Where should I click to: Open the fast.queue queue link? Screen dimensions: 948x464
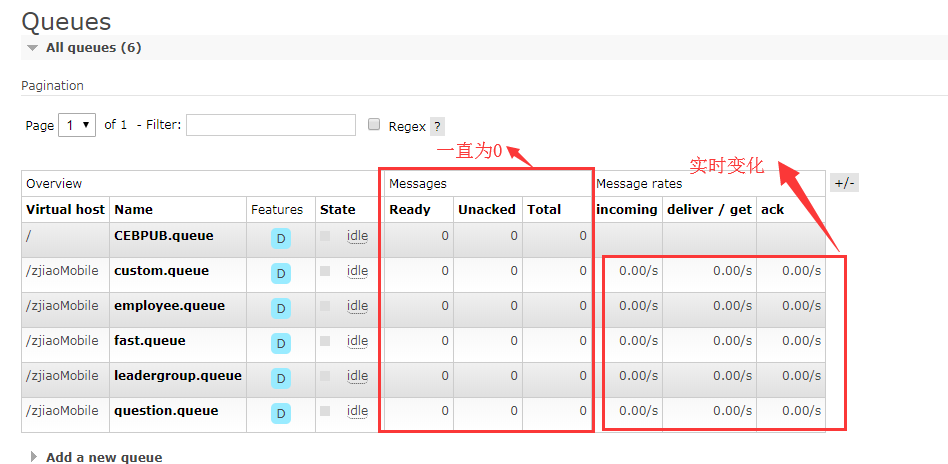[150, 341]
